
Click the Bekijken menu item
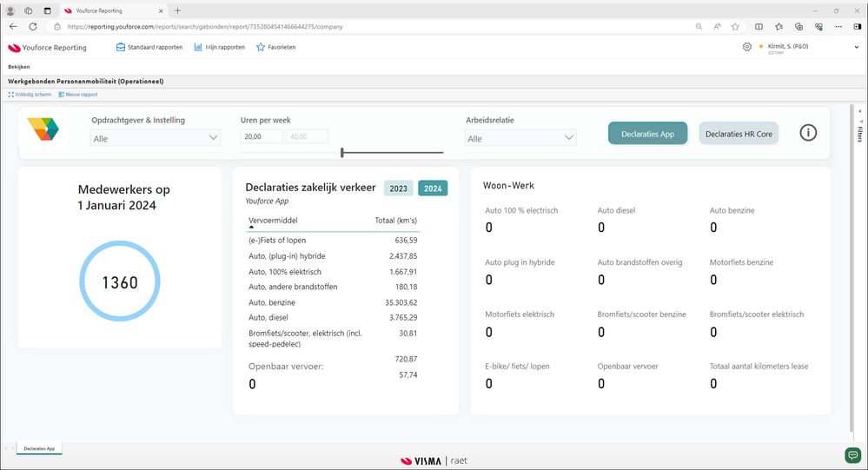click(x=19, y=66)
